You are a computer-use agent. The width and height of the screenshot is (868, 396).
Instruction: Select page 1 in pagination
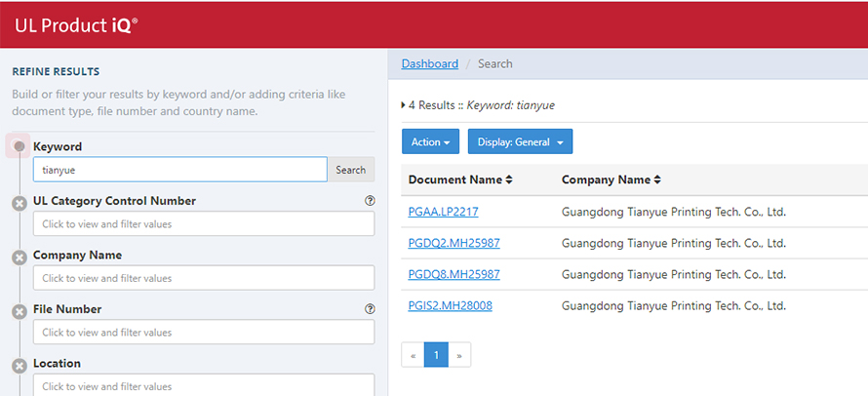[x=436, y=355]
